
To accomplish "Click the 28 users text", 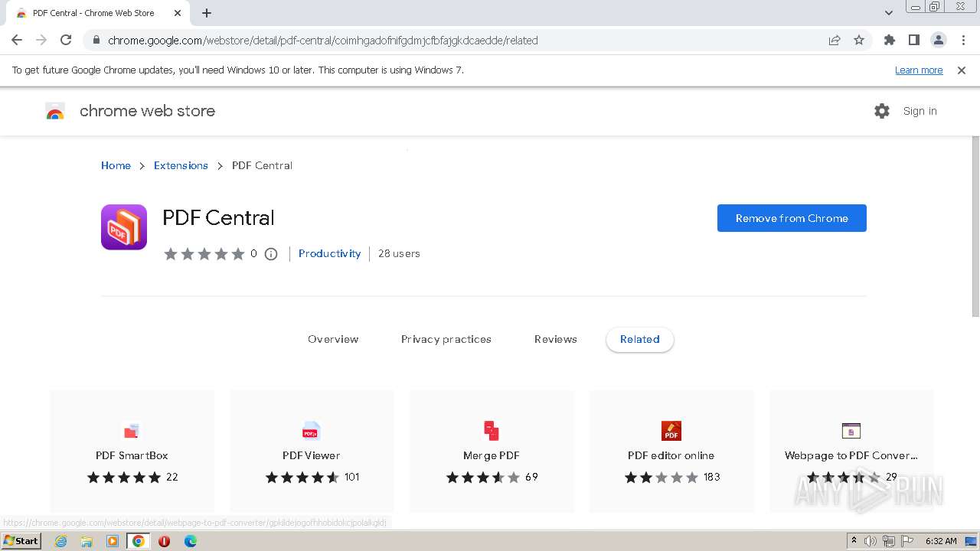I will coord(399,253).
